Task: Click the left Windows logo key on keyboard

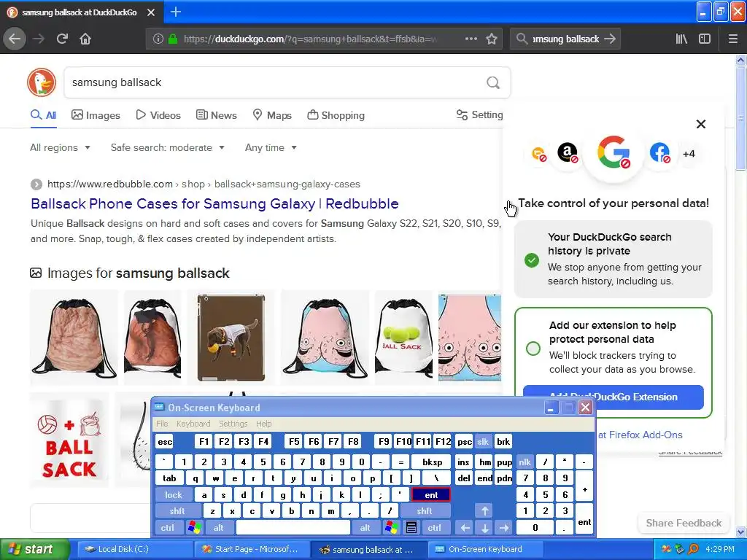Action: [194, 528]
